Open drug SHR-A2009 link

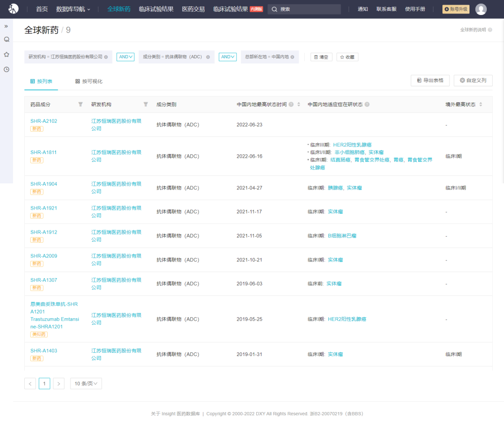click(44, 256)
